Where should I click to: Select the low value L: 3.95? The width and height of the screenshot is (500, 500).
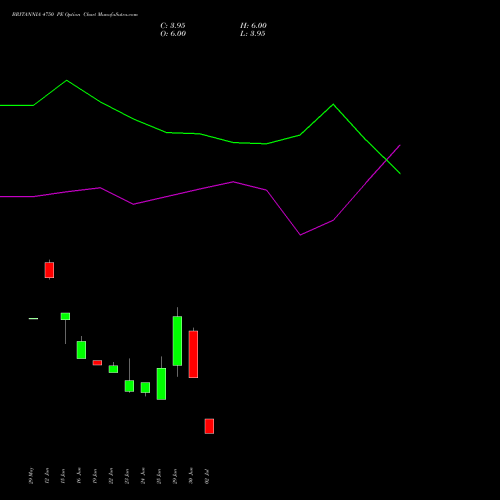(x=253, y=34)
